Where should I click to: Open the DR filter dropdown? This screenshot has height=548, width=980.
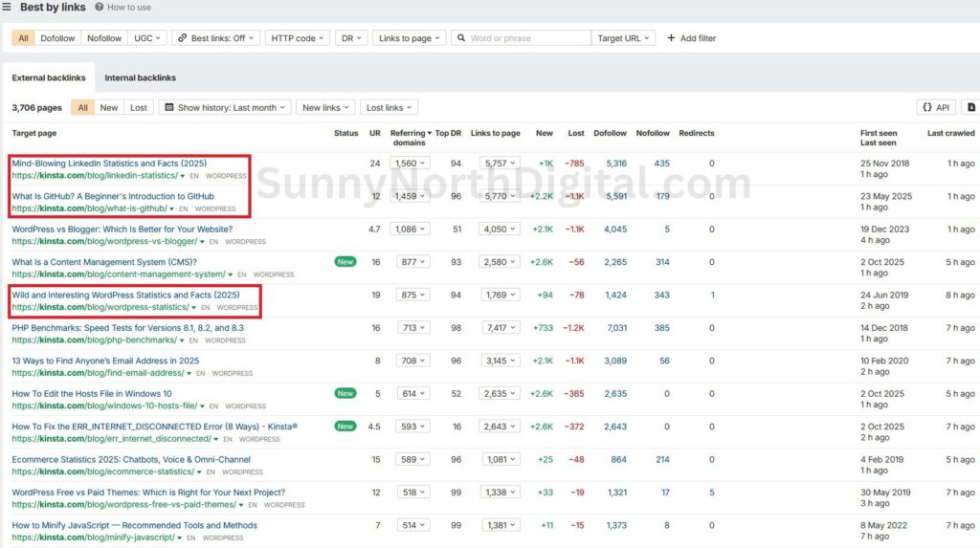coord(351,38)
